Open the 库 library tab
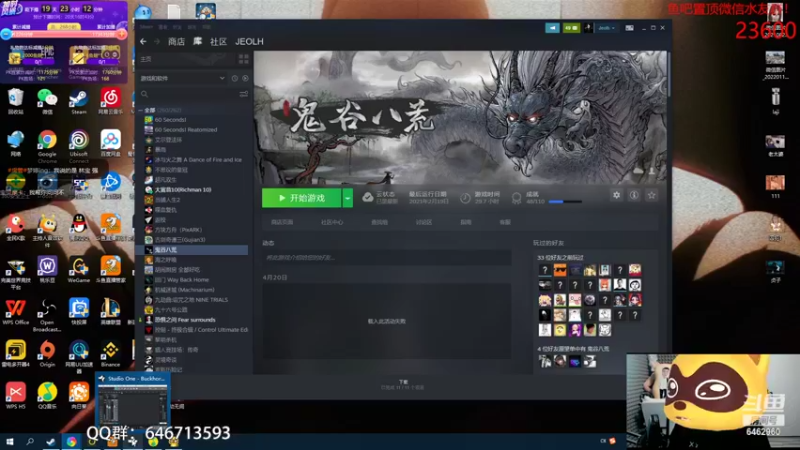The image size is (800, 450). click(x=197, y=41)
